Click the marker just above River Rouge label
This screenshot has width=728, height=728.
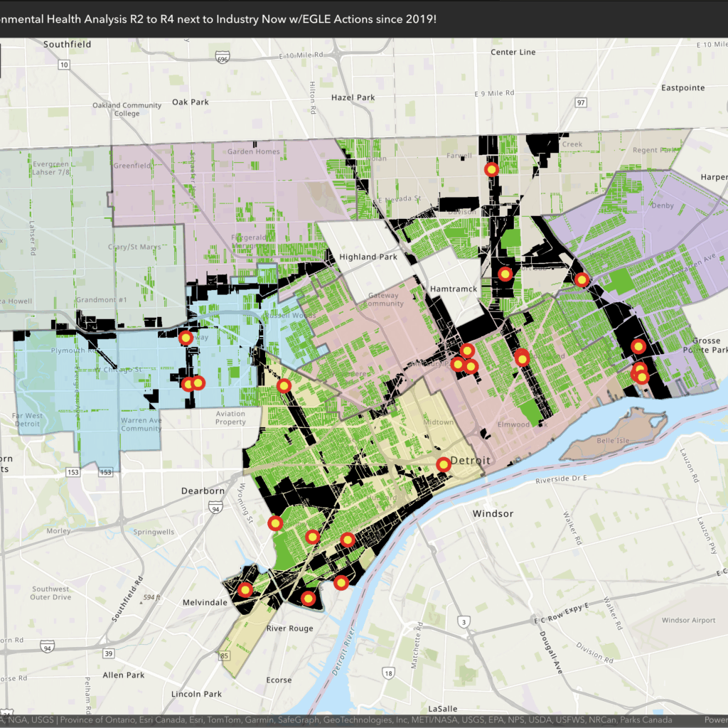[308, 599]
